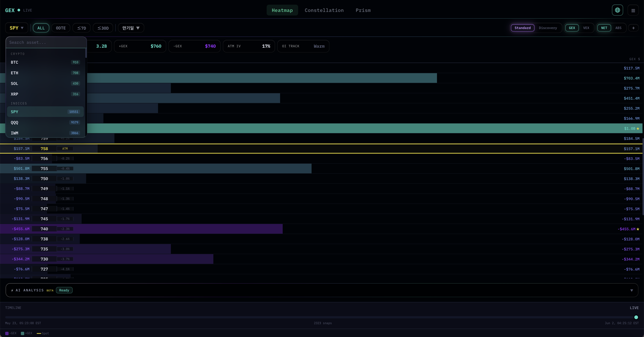Click the $451.4M value on right
Screen dimensions: 644x337
coord(632,98)
